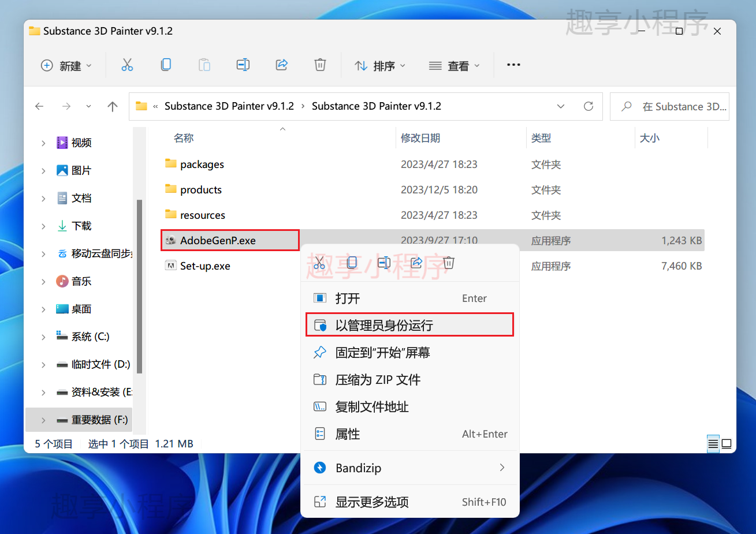Go forward with the right arrow
Screen dimensions: 756x534
pyautogui.click(x=66, y=106)
